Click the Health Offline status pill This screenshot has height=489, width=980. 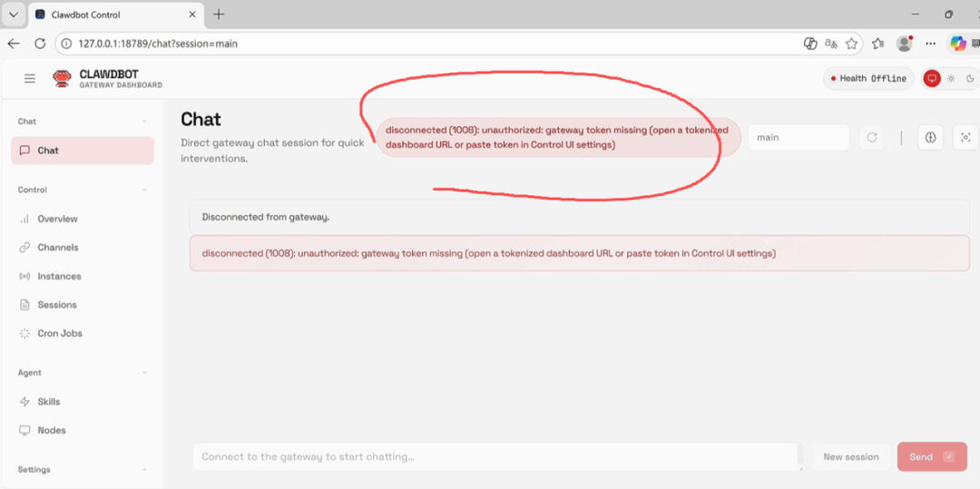(x=868, y=78)
